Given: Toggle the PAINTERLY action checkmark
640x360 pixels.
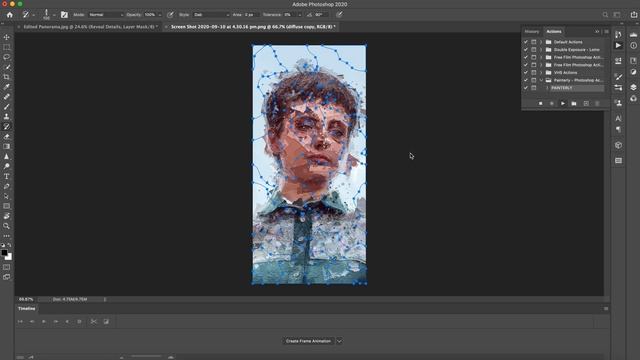Looking at the screenshot, I should pos(526,88).
